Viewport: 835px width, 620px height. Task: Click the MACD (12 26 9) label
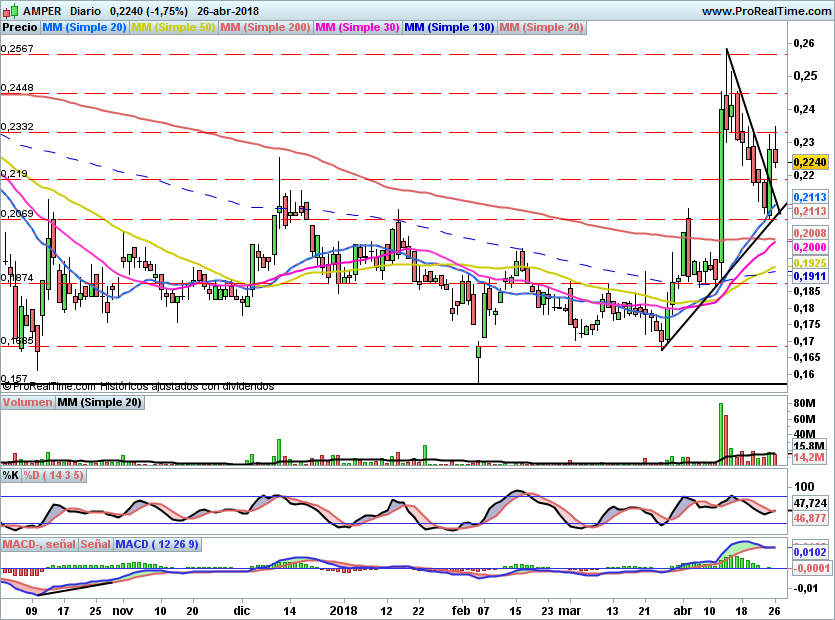(x=159, y=544)
